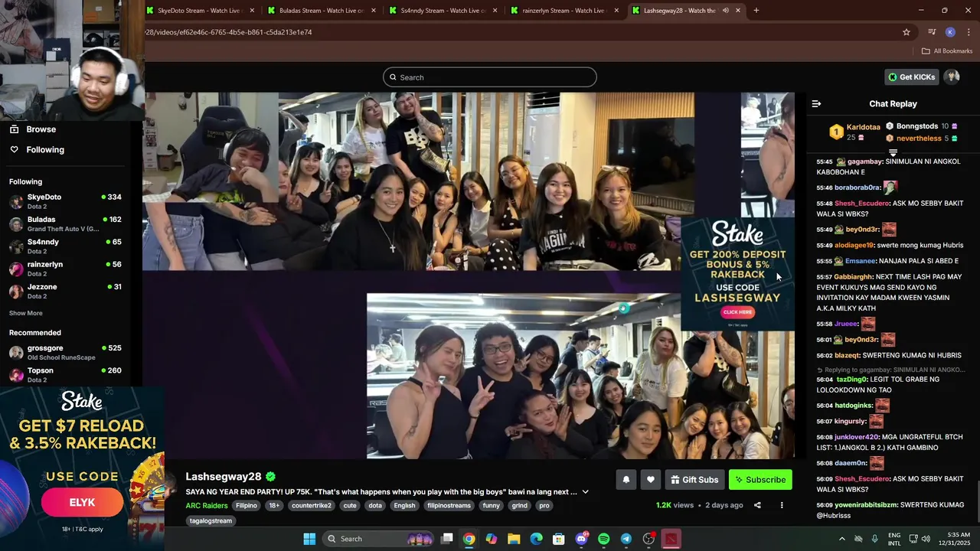Click the browser address bar URL
Image resolution: width=980 pixels, height=551 pixels.
228,32
